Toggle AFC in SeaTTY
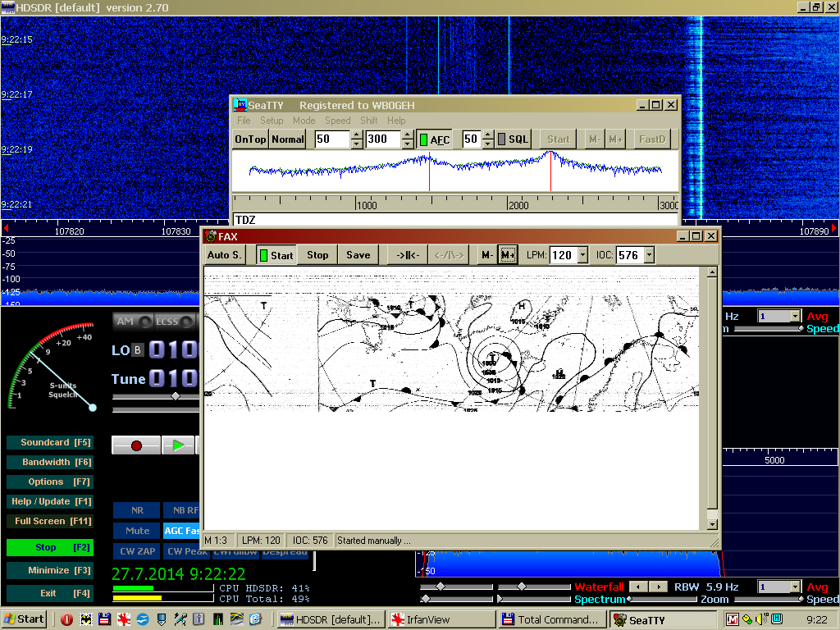This screenshot has width=840, height=630. (x=434, y=139)
